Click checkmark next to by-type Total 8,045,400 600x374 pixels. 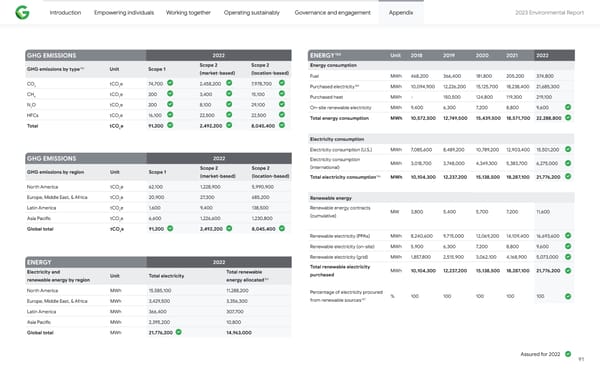tap(282, 125)
